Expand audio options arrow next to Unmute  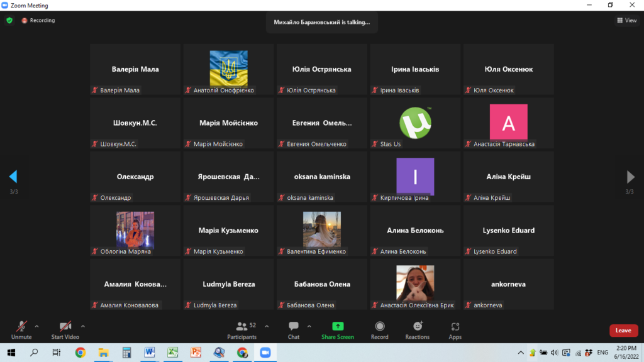point(36,326)
